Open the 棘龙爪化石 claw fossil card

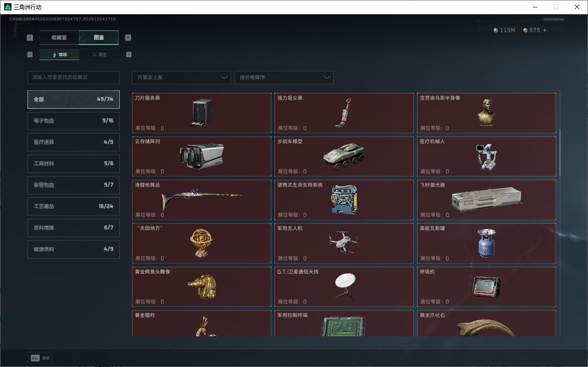click(487, 323)
